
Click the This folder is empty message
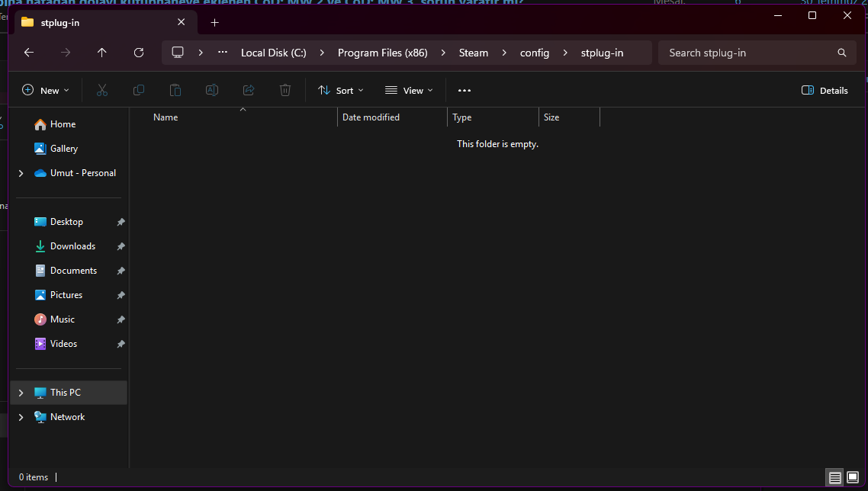497,144
